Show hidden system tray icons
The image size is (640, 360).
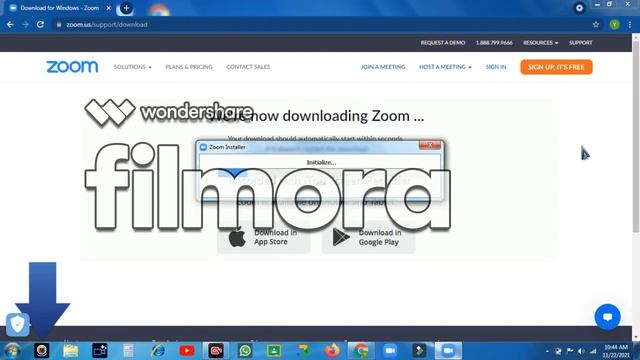[547, 351]
